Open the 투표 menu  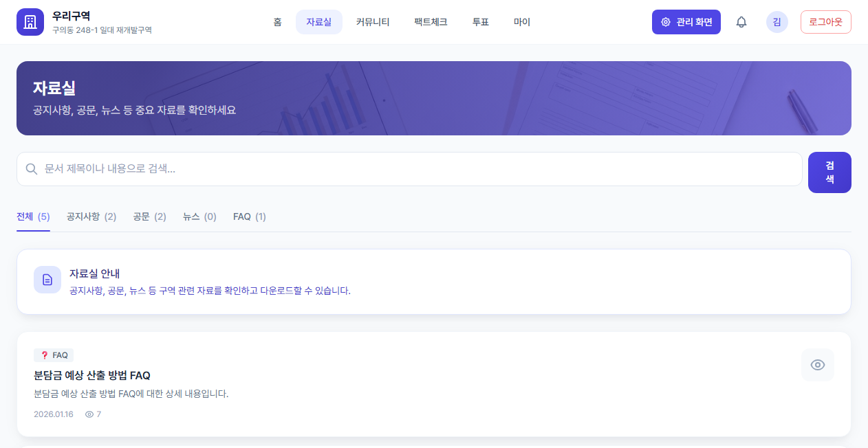[481, 22]
